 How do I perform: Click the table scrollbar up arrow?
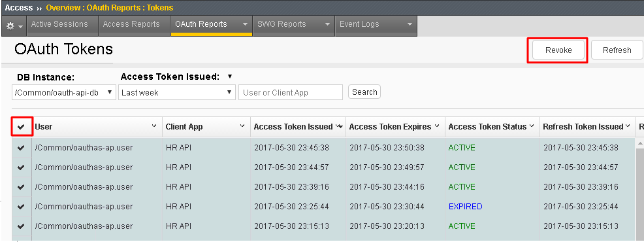(640, 143)
